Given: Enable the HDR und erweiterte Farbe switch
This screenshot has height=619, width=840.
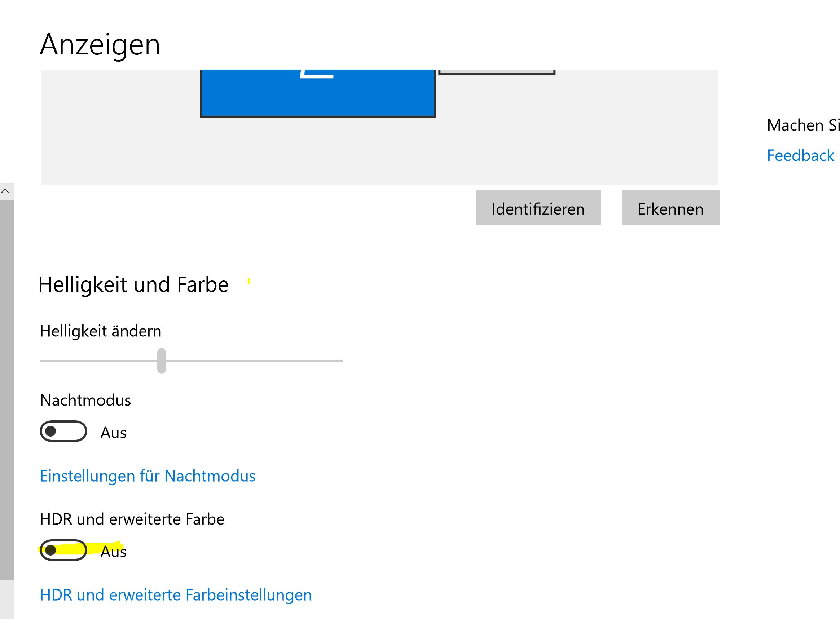Looking at the screenshot, I should click(x=63, y=550).
